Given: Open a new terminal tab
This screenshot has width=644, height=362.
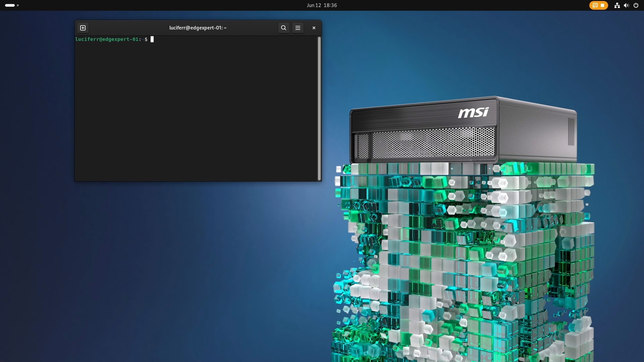Looking at the screenshot, I should point(83,28).
